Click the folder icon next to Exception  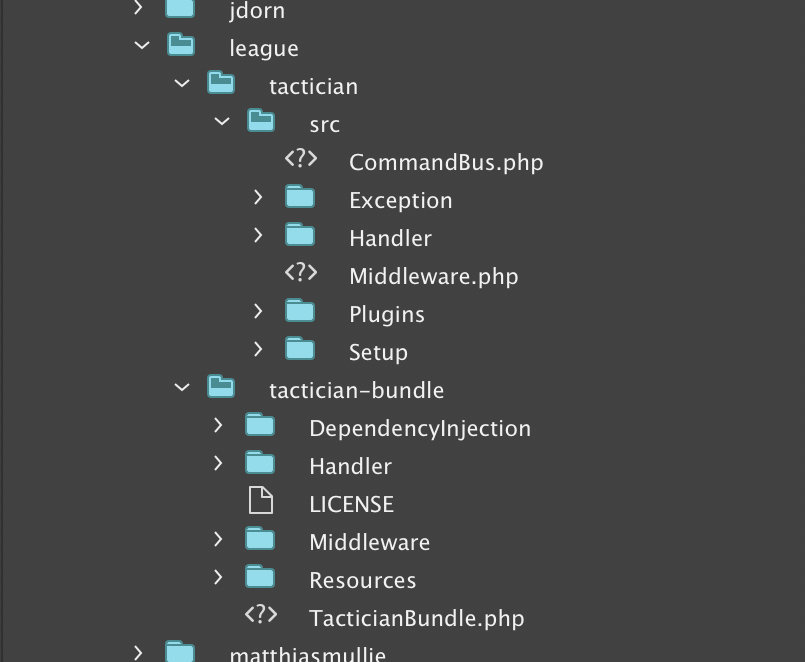[x=300, y=198]
